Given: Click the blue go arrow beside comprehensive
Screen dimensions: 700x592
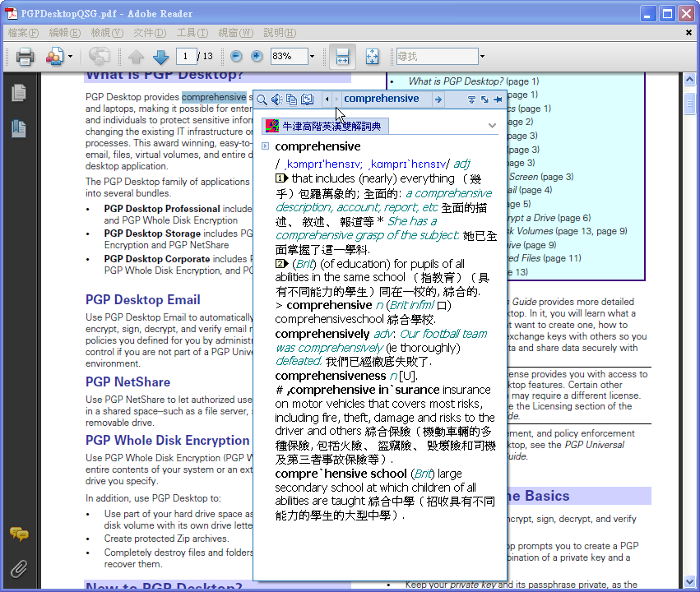Looking at the screenshot, I should click(x=438, y=99).
